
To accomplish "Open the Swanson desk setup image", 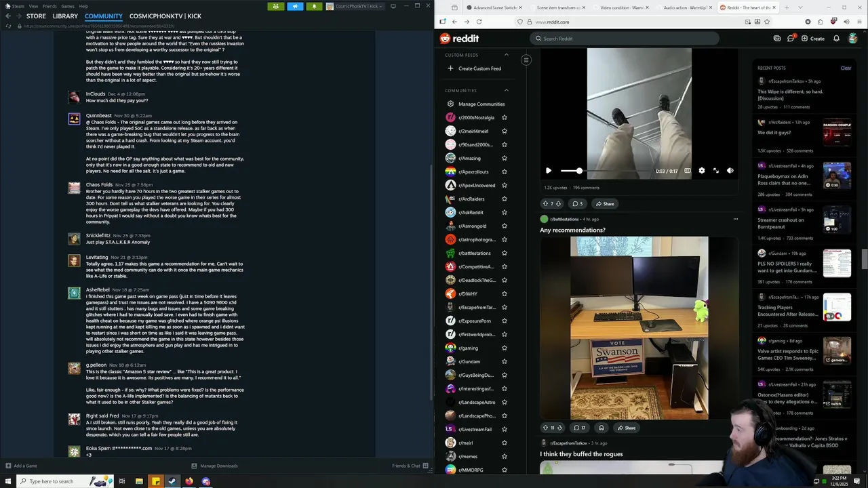I will (x=639, y=328).
